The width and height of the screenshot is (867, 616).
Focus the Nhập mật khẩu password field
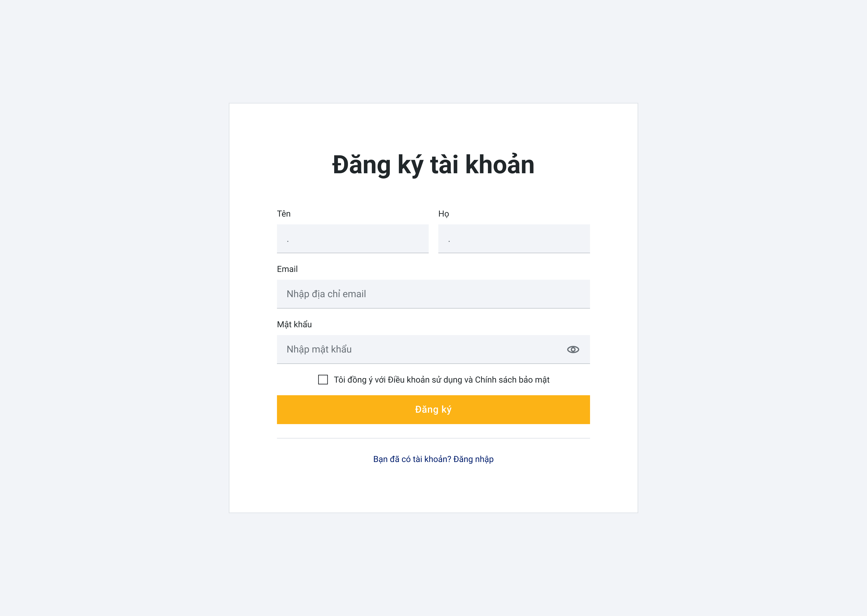click(x=418, y=349)
